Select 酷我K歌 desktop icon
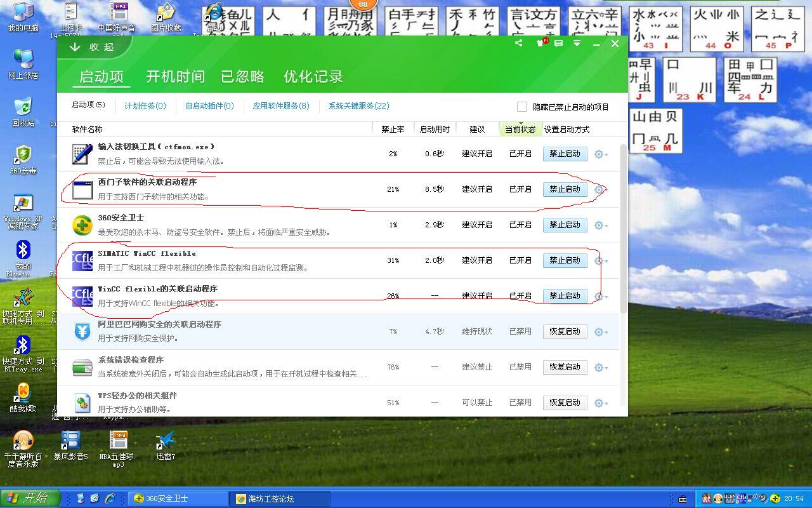 pyautogui.click(x=23, y=398)
